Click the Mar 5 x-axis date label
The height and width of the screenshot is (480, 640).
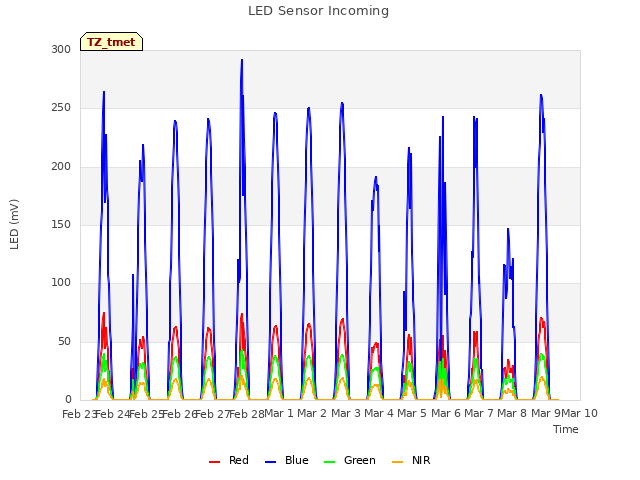pos(412,413)
